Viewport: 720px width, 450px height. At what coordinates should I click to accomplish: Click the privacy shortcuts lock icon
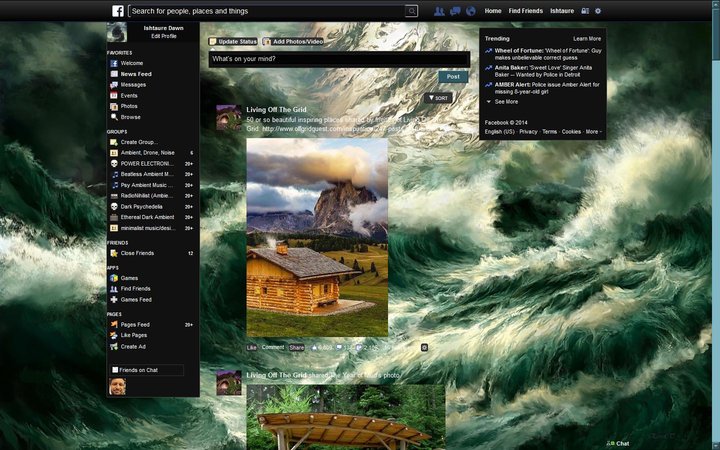tap(585, 11)
